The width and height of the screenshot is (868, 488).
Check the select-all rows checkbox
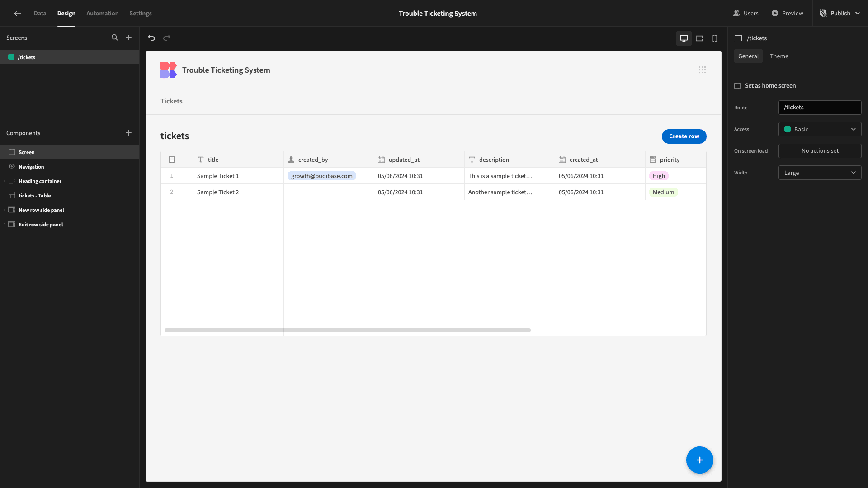172,160
